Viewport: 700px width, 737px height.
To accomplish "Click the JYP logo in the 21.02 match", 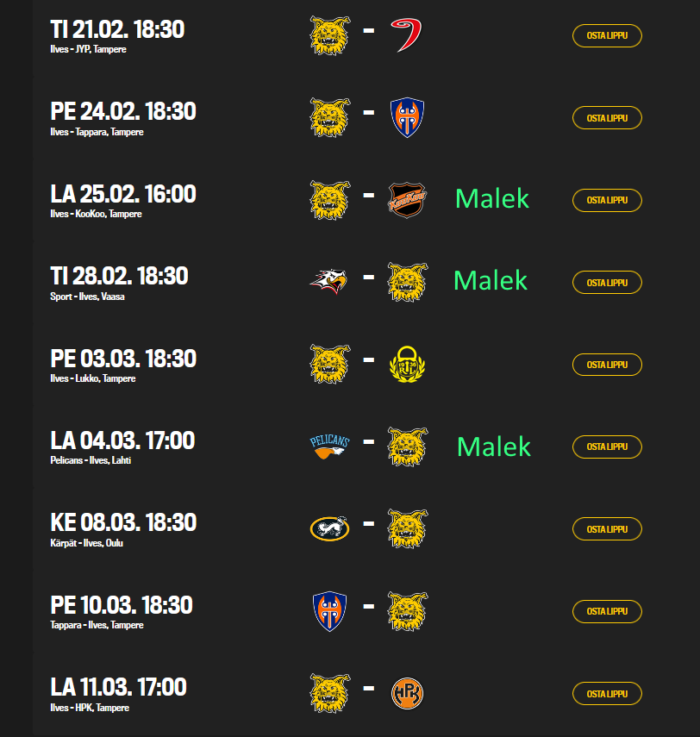I will (406, 35).
